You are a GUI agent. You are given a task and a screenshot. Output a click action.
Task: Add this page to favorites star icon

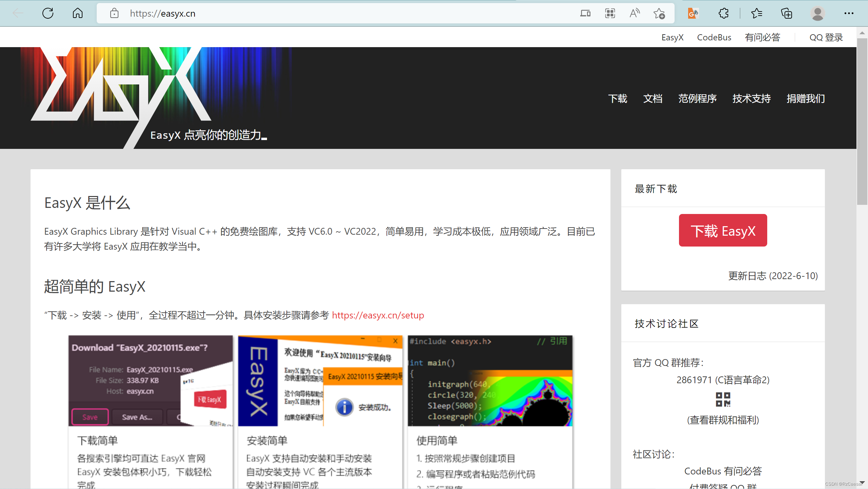659,14
